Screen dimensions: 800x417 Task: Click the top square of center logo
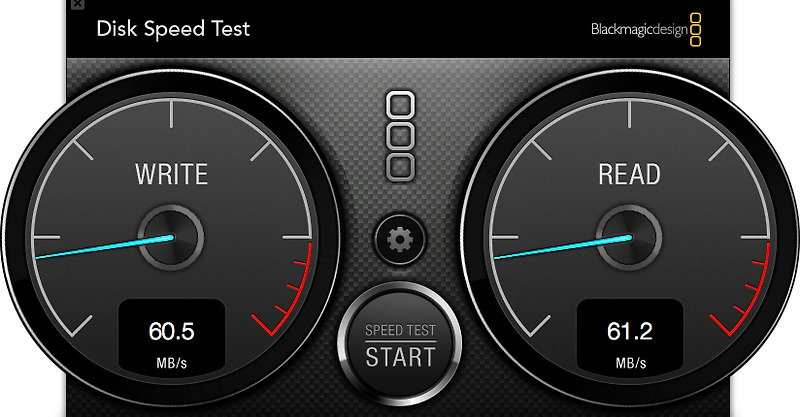401,106
